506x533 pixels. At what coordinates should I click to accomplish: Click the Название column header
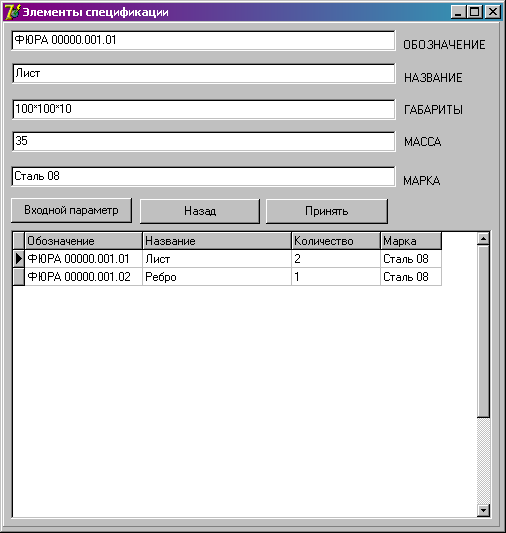(217, 241)
